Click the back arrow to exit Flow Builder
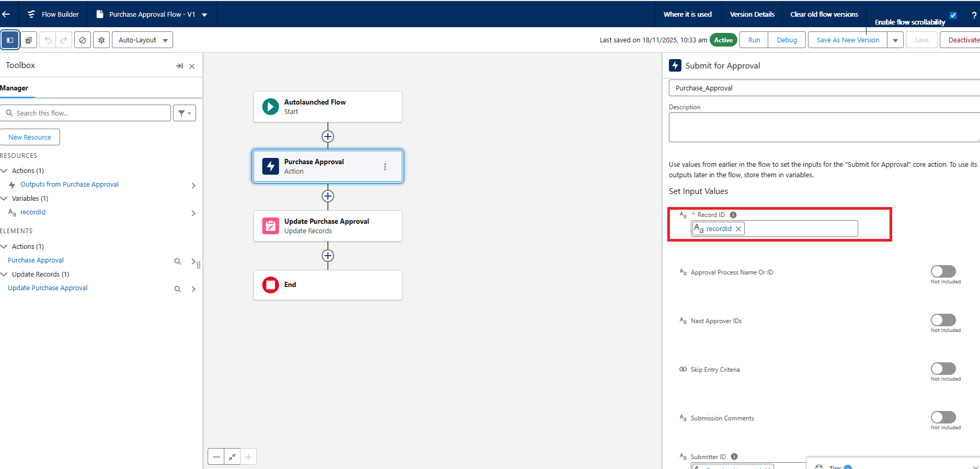Viewport: 980px width, 469px height. pyautogui.click(x=7, y=14)
